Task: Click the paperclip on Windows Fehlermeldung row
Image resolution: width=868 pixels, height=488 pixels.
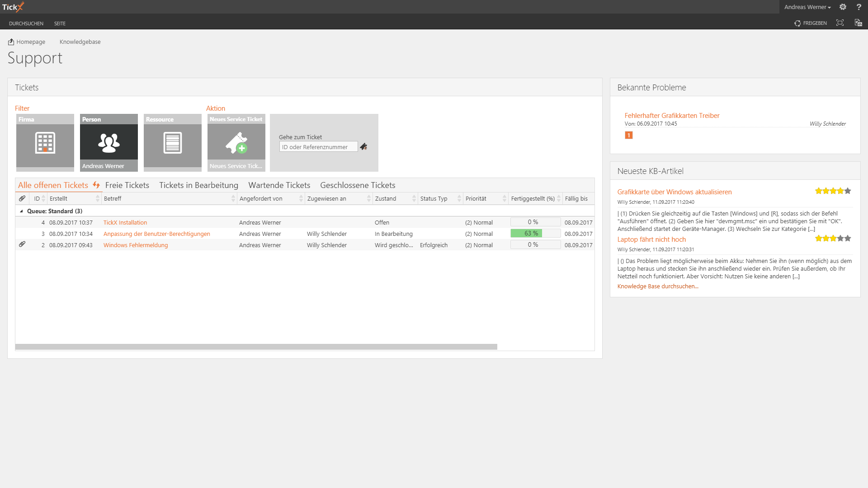Action: (x=22, y=244)
